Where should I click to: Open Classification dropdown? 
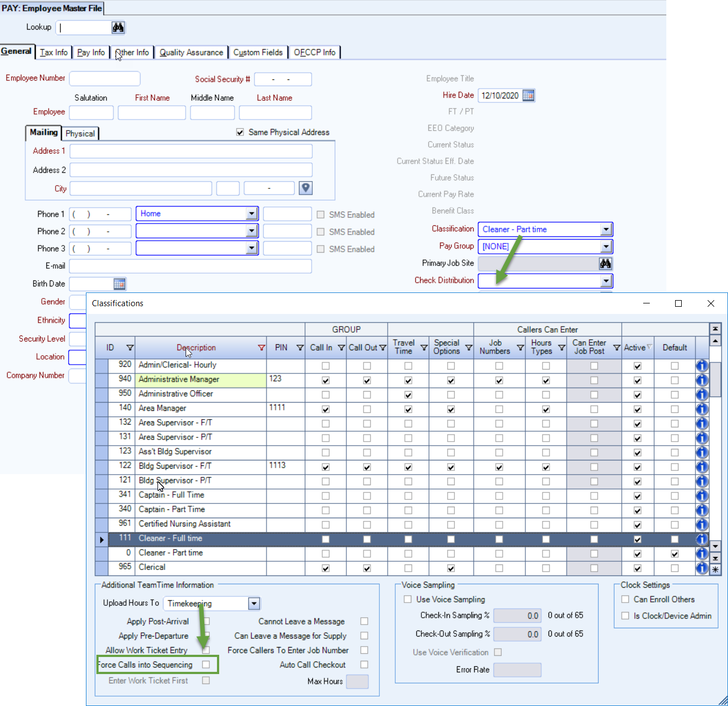pos(606,229)
